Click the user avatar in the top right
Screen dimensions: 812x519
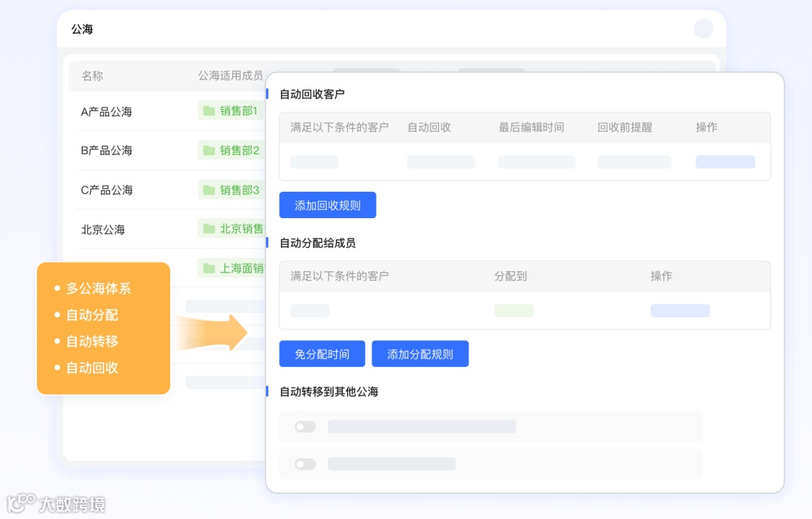pos(703,28)
